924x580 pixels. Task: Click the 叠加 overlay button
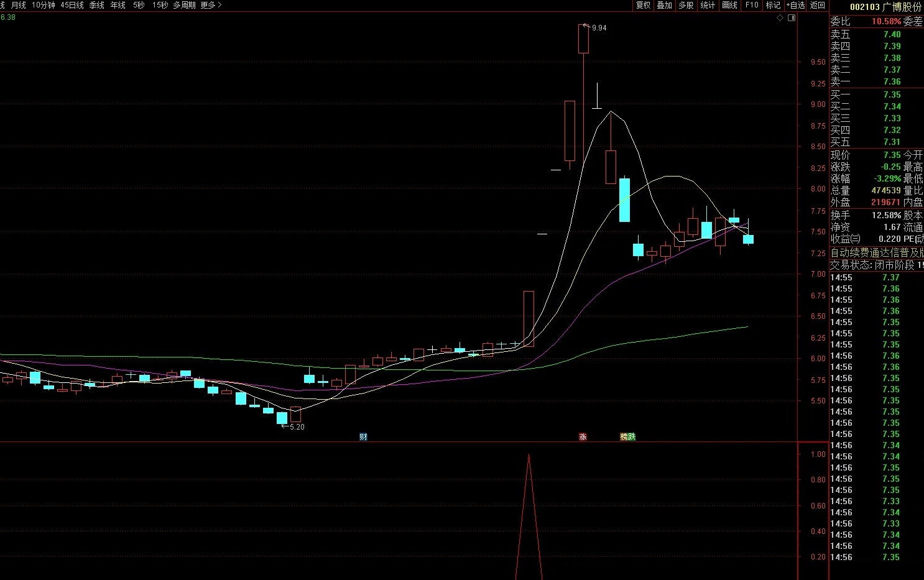[665, 5]
